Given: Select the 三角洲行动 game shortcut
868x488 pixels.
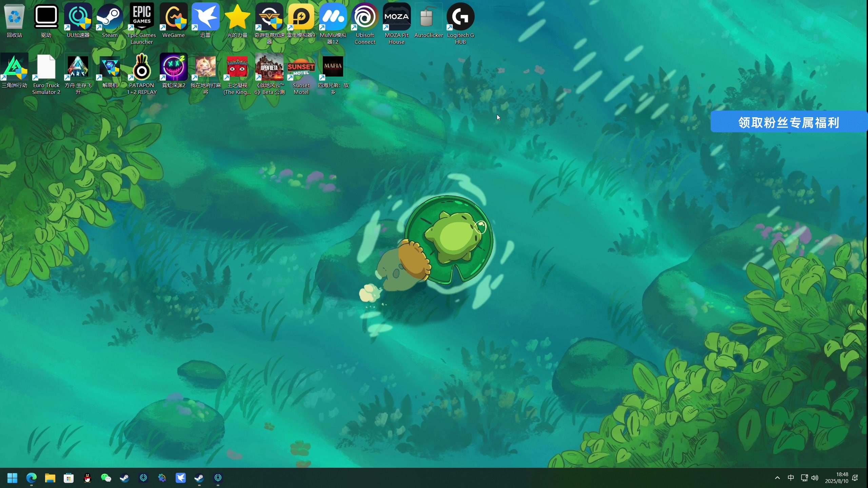Looking at the screenshot, I should (x=14, y=71).
